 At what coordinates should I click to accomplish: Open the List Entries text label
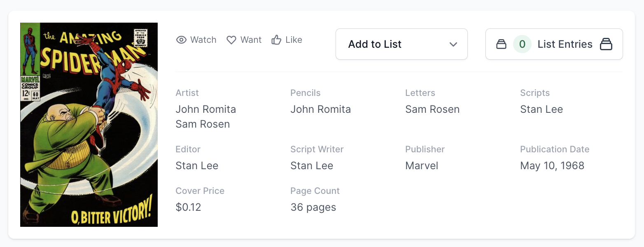(x=565, y=44)
